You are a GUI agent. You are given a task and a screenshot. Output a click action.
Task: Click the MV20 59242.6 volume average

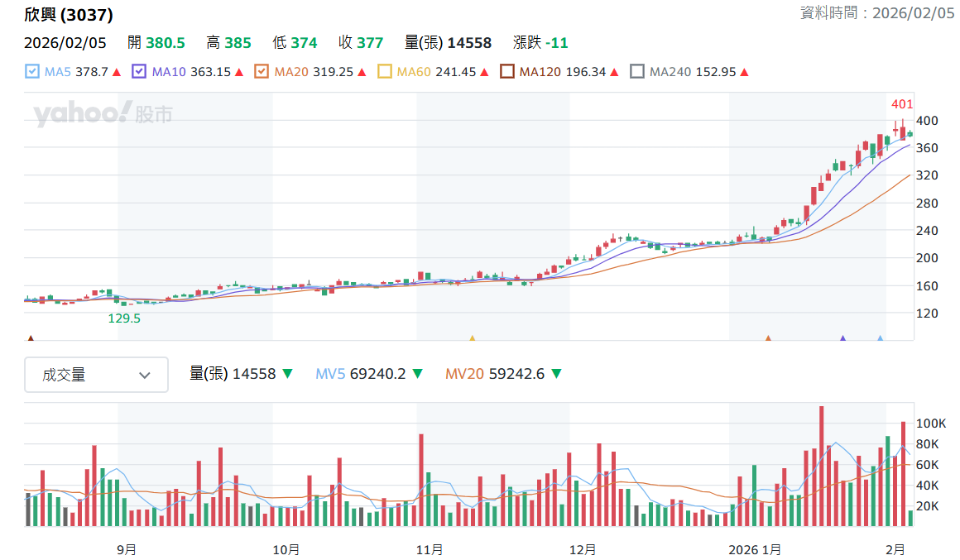[x=495, y=374]
